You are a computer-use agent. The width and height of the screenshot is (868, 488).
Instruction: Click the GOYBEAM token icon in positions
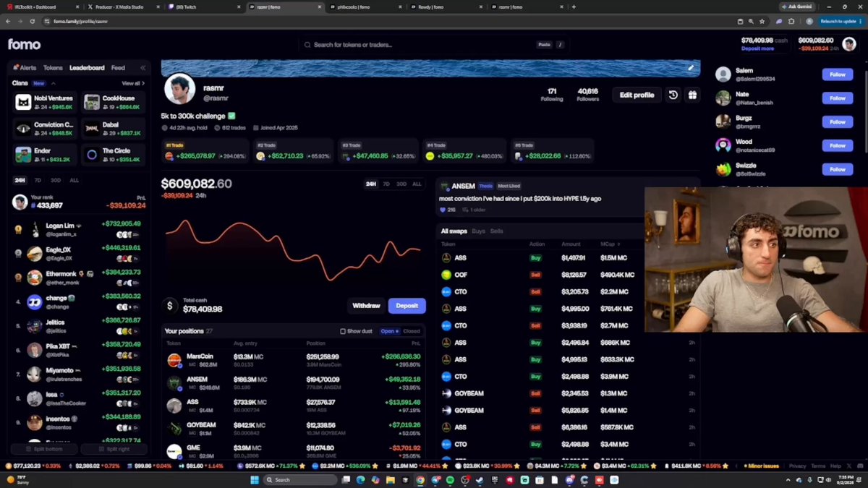[x=174, y=429]
